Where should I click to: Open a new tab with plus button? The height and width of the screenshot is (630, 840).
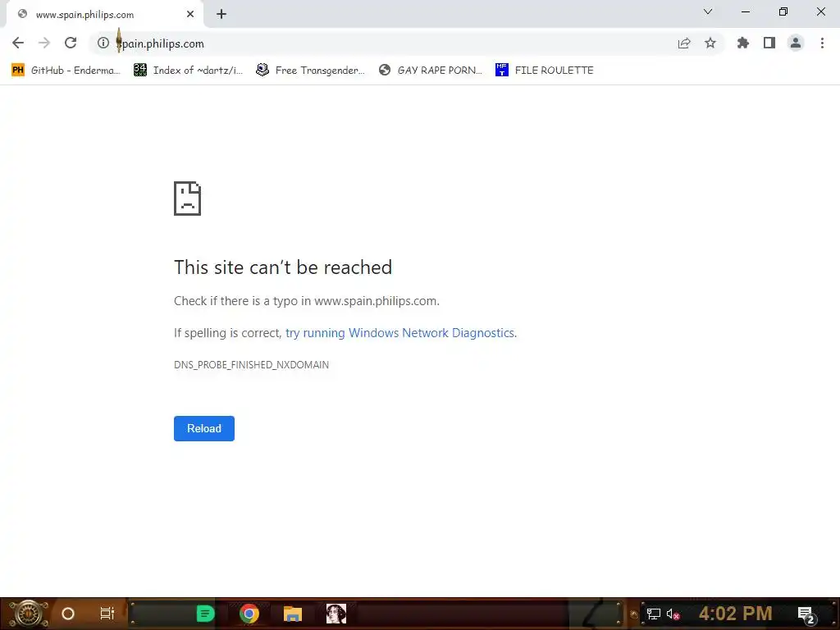point(221,15)
